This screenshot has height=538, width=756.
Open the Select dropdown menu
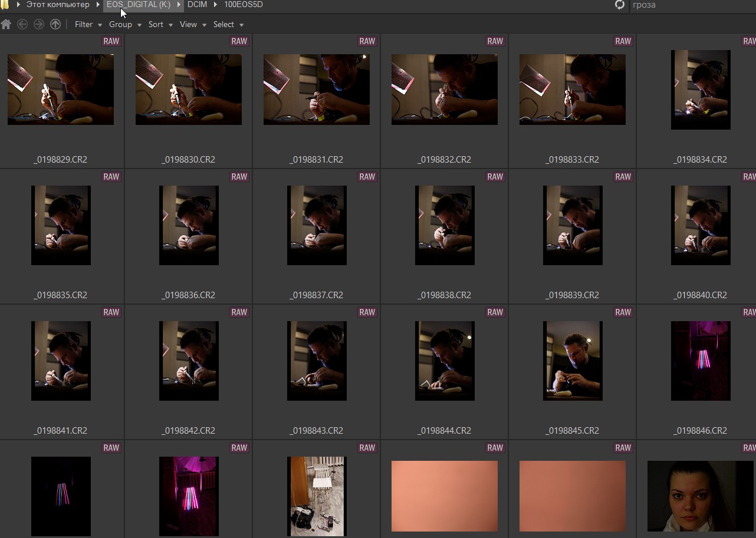coord(228,24)
